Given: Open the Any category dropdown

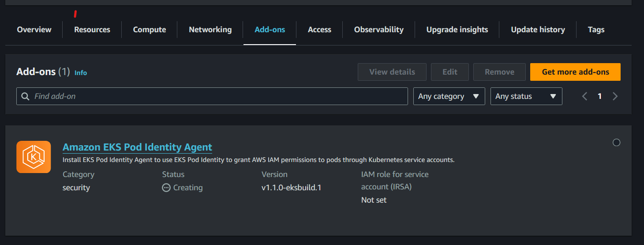Looking at the screenshot, I should pyautogui.click(x=449, y=96).
